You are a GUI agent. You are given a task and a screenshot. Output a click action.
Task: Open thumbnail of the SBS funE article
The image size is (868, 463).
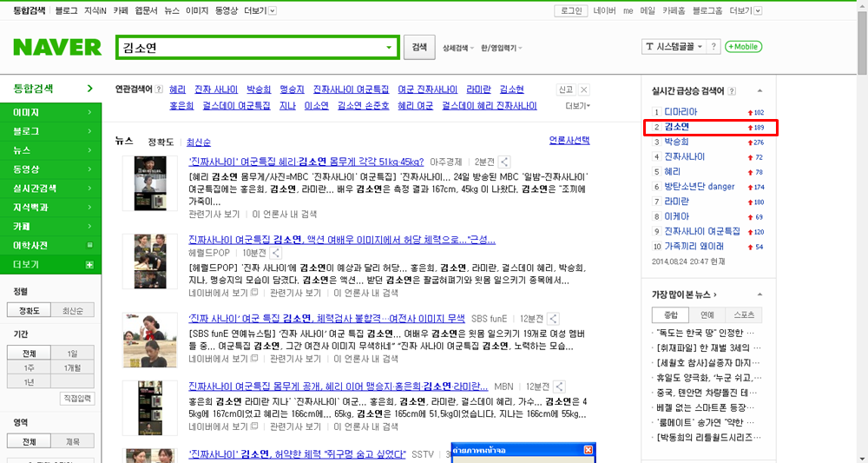150,340
